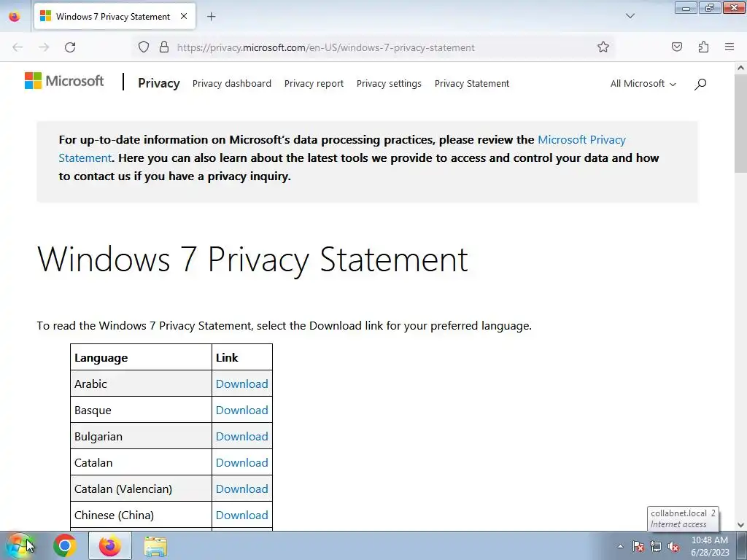Screen dimensions: 747x560
Task: Expand the list all tabs chevron
Action: click(x=630, y=16)
